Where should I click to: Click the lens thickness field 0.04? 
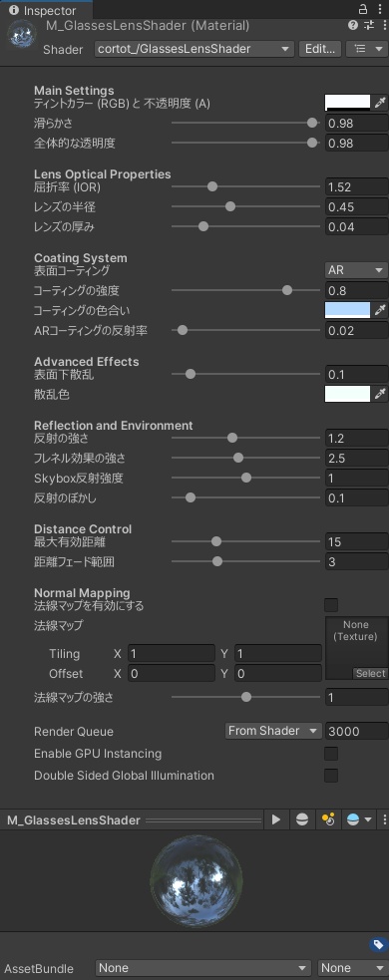point(356,227)
